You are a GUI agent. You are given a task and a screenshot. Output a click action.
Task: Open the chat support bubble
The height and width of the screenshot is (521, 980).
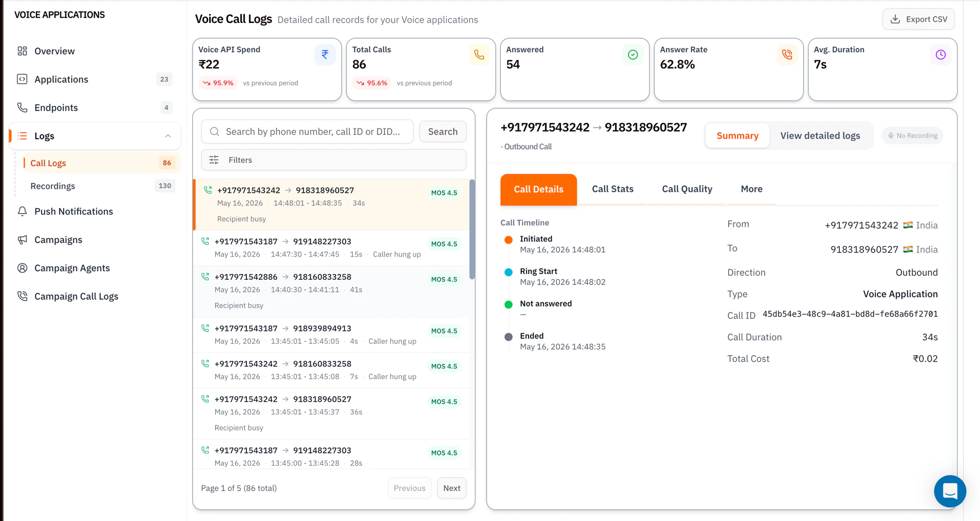coord(950,491)
